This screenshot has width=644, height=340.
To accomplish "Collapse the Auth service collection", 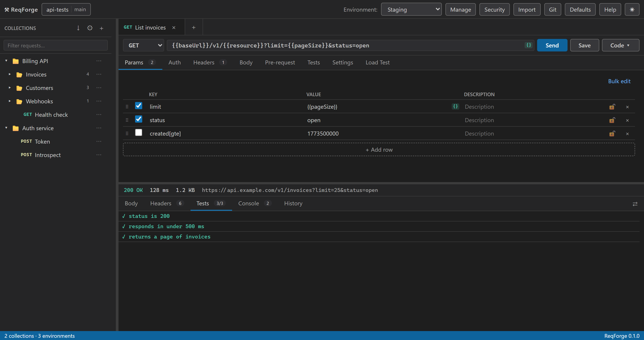I will [6, 128].
